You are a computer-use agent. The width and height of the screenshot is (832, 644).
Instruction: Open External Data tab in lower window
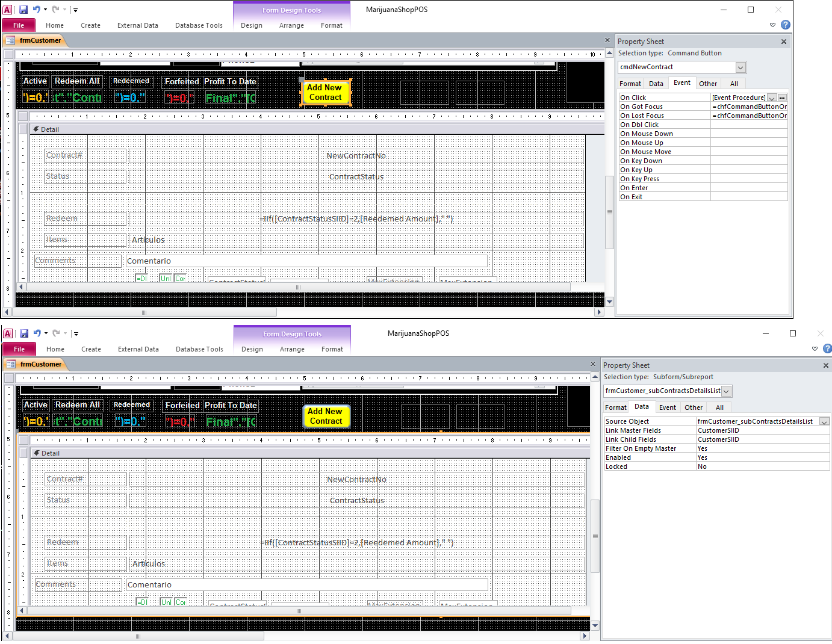point(138,349)
